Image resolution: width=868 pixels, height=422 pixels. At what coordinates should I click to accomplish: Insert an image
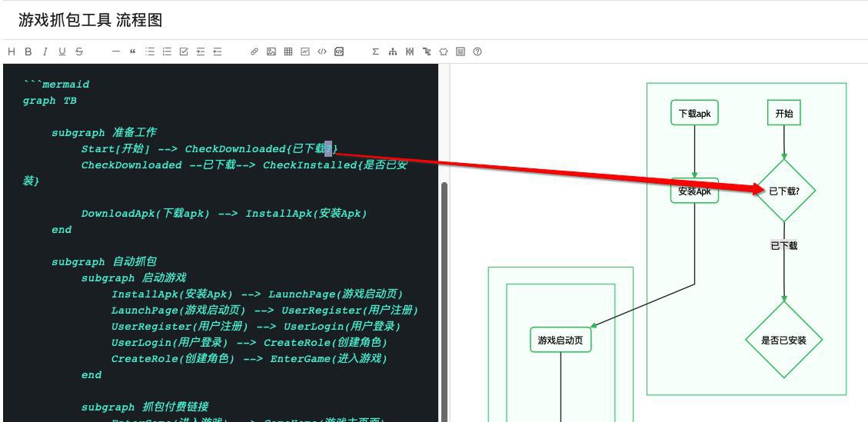click(x=271, y=52)
